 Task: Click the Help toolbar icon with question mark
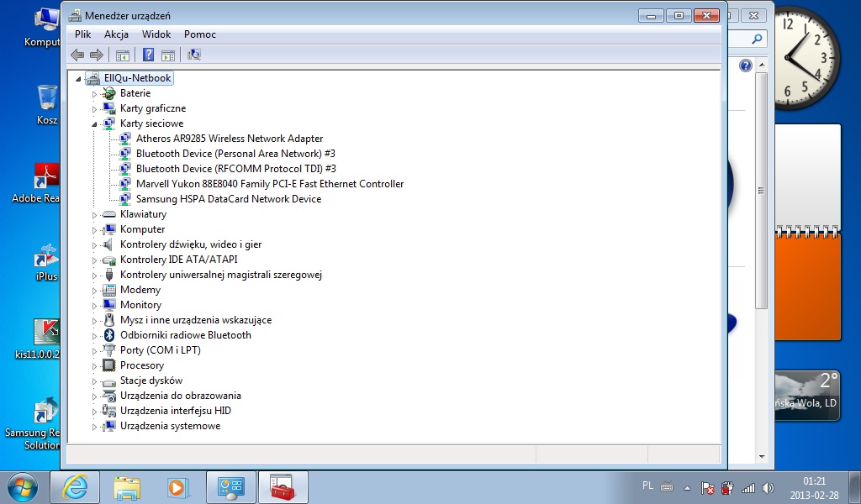coord(148,55)
